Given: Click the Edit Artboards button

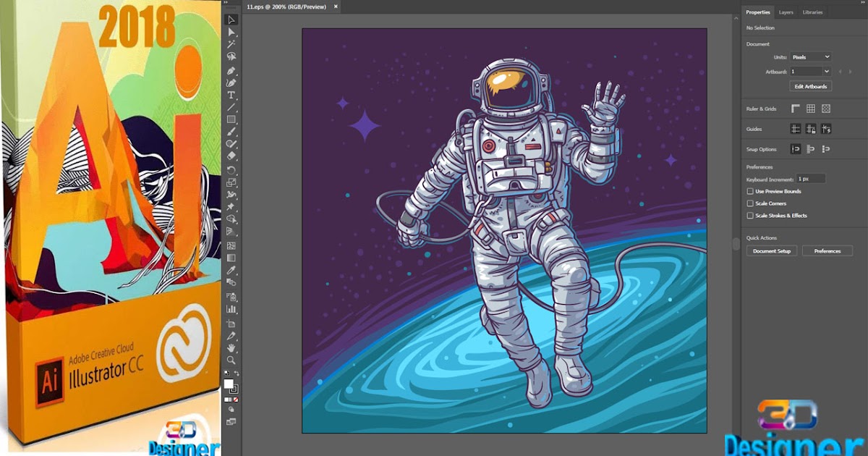Looking at the screenshot, I should [811, 86].
